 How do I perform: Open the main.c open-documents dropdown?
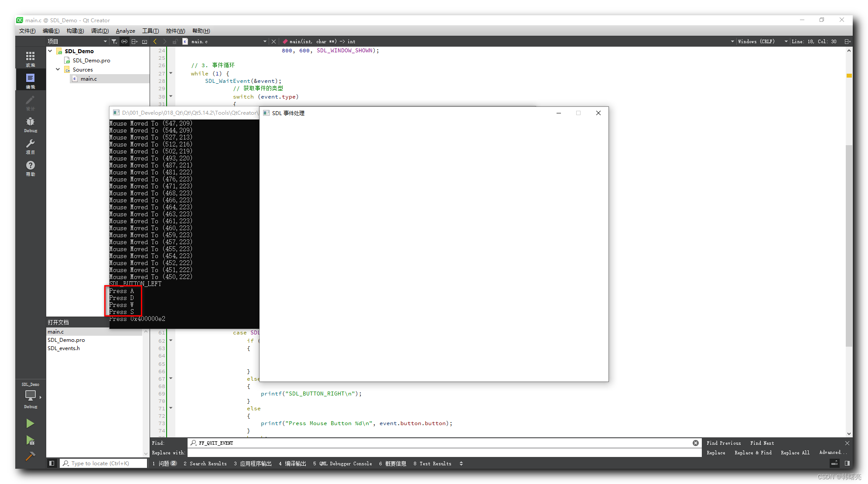click(264, 41)
